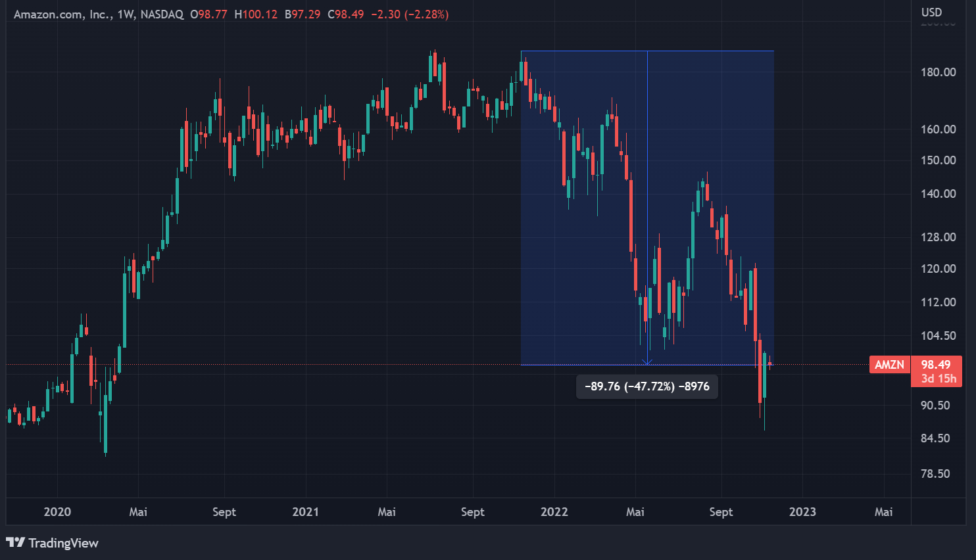
Task: Click the 98.49 current price label
Action: click(936, 365)
